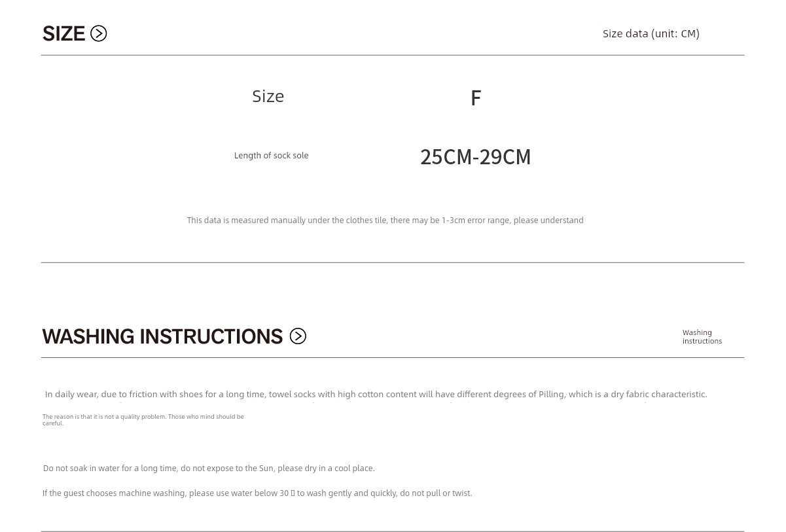
Task: Click the WASHING INSTRUCTIONS heading text
Action: 162,336
